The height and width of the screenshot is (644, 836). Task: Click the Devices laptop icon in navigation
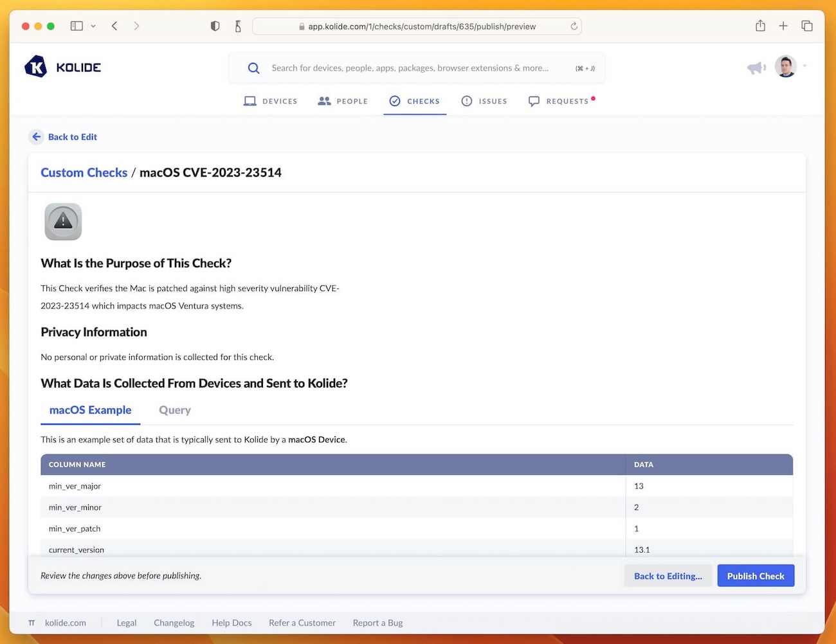[250, 101]
